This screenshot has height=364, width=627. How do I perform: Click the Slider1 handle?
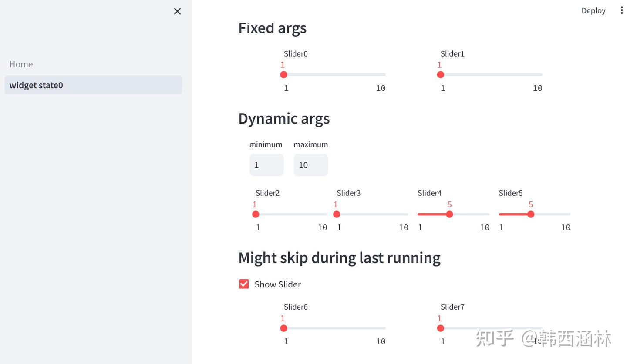(440, 75)
